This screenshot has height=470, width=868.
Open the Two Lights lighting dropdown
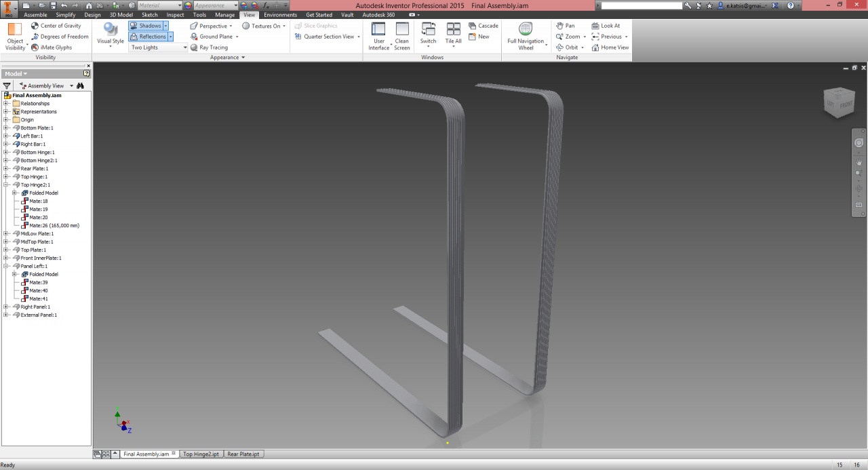[x=159, y=47]
